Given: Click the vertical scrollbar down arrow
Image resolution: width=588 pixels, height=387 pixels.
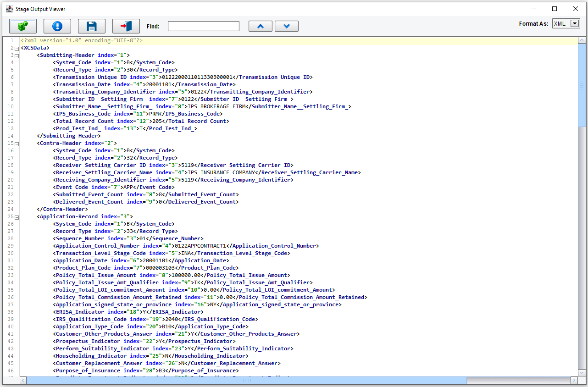Looking at the screenshot, I should pos(582,373).
